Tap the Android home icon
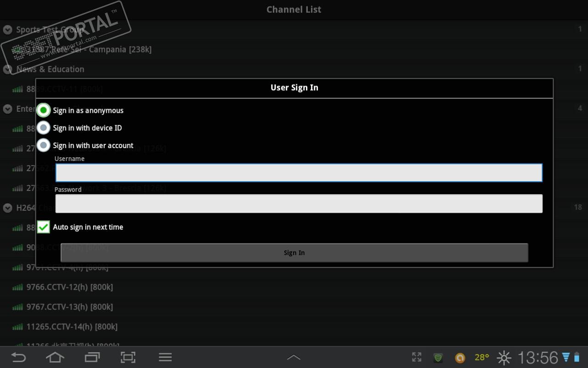Screen dimensions: 588x368 click(55, 357)
